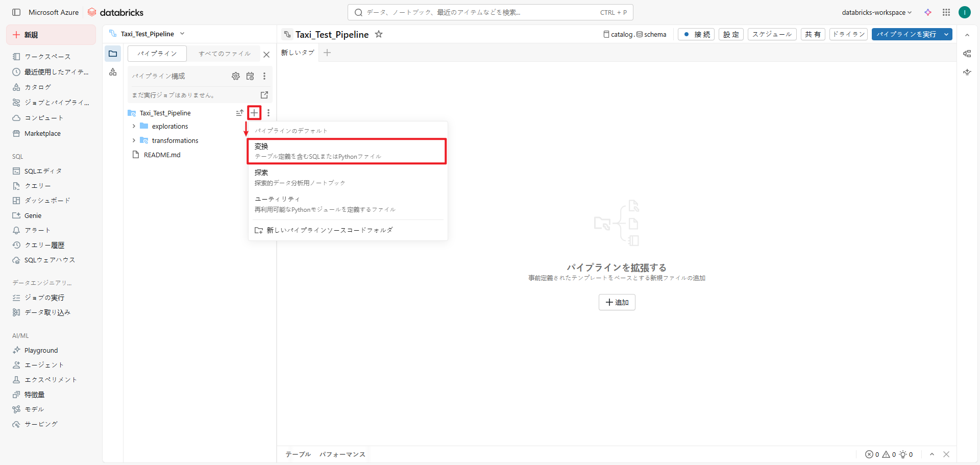Open README.md file in tree

click(162, 155)
